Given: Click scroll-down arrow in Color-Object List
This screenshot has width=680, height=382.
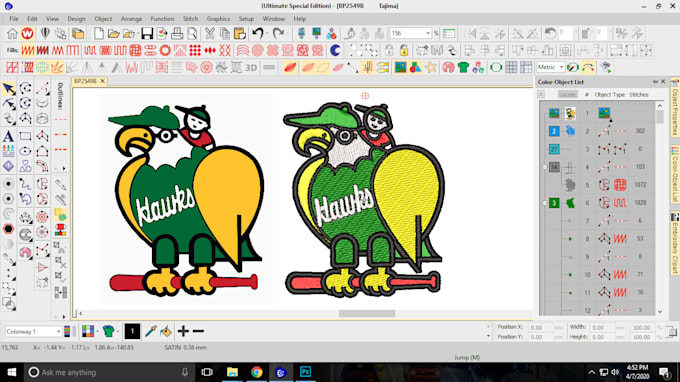Looking at the screenshot, I should pyautogui.click(x=660, y=311).
